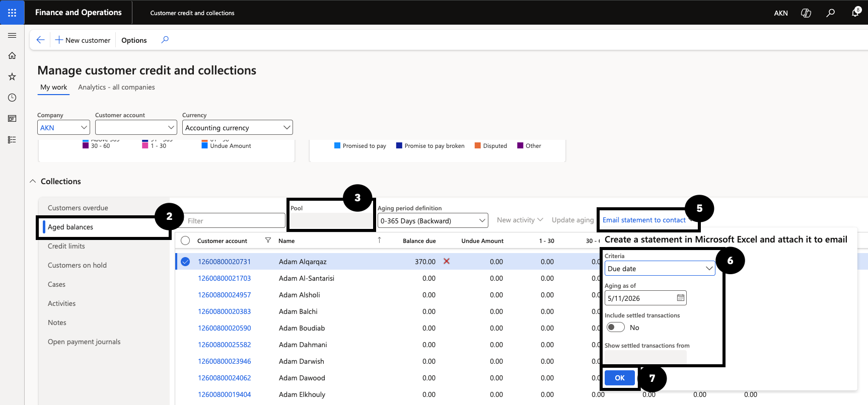868x405 pixels.
Task: Click the action pane search magnifier
Action: pyautogui.click(x=165, y=40)
